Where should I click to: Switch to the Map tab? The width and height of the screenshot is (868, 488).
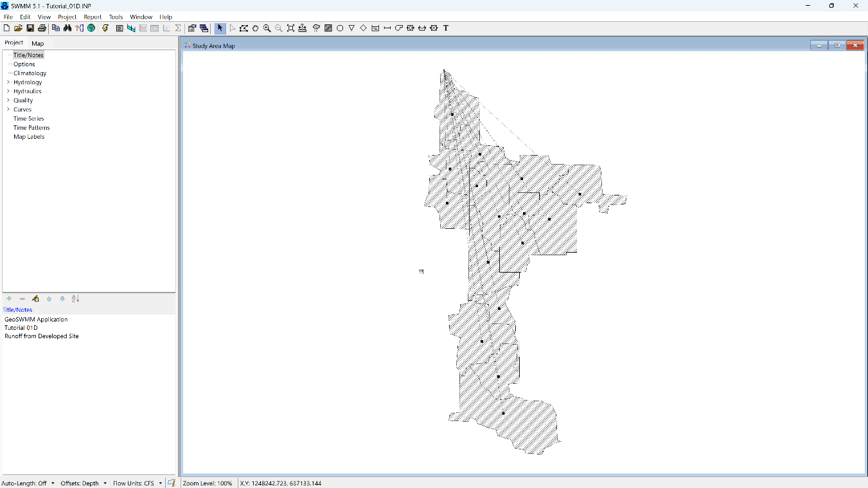(37, 43)
